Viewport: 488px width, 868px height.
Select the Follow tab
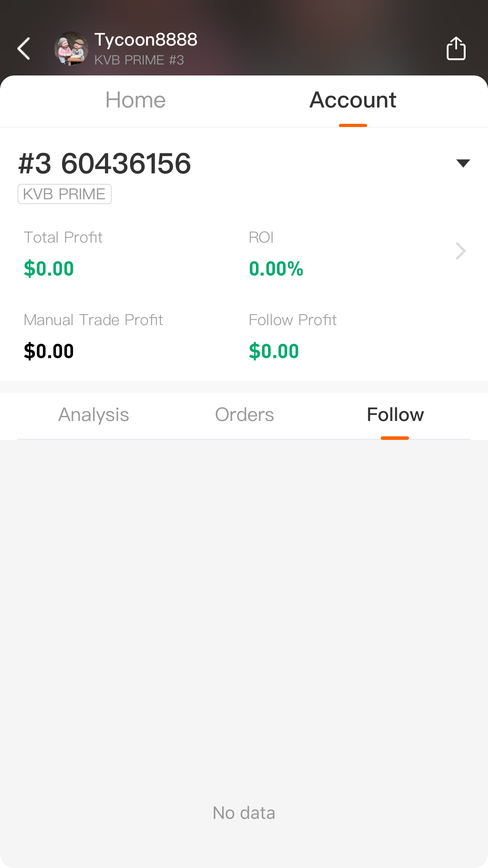395,415
